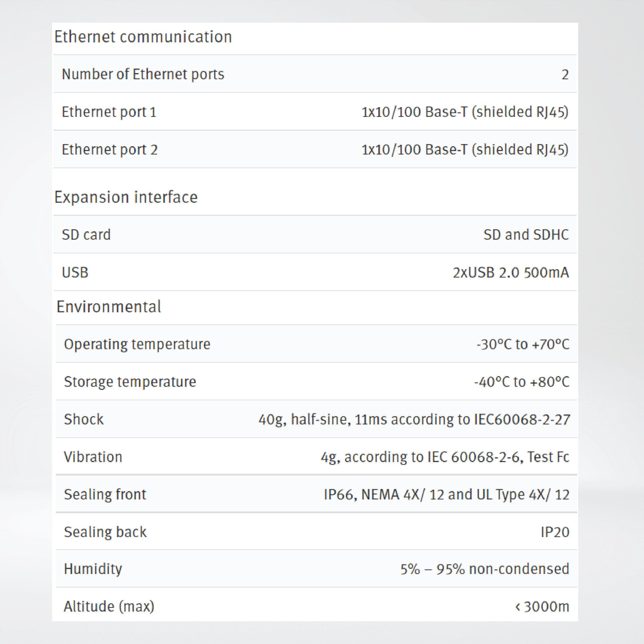Click the Expansion interface section heading

[x=126, y=197]
